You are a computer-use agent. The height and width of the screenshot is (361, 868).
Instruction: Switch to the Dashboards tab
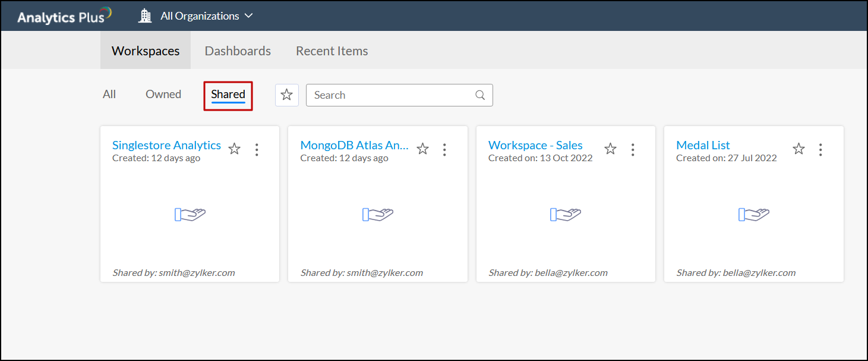point(238,51)
